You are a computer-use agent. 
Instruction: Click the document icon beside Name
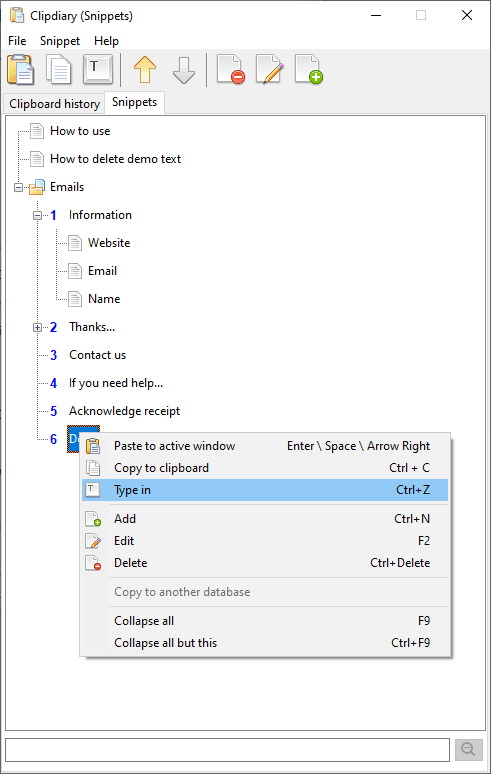pos(75,299)
